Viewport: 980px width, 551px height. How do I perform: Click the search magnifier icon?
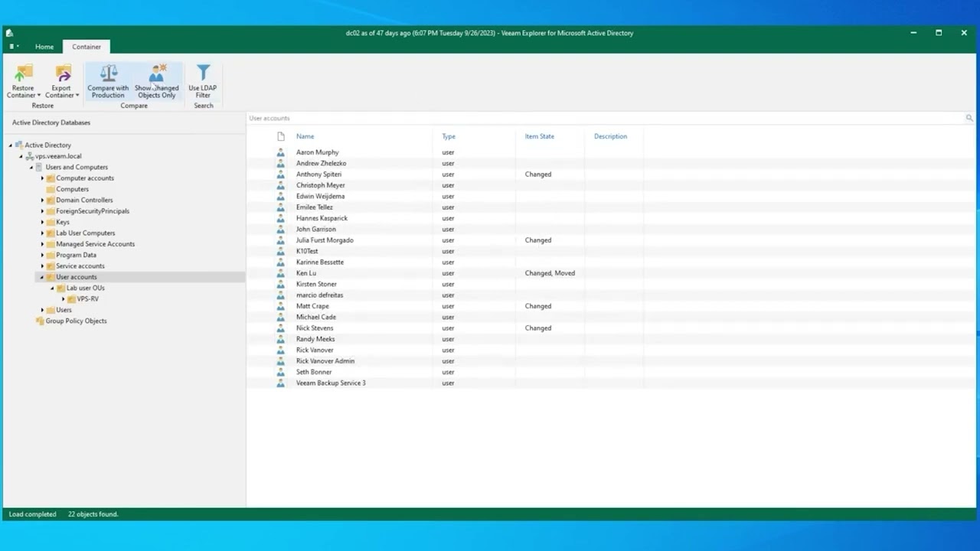pos(969,118)
